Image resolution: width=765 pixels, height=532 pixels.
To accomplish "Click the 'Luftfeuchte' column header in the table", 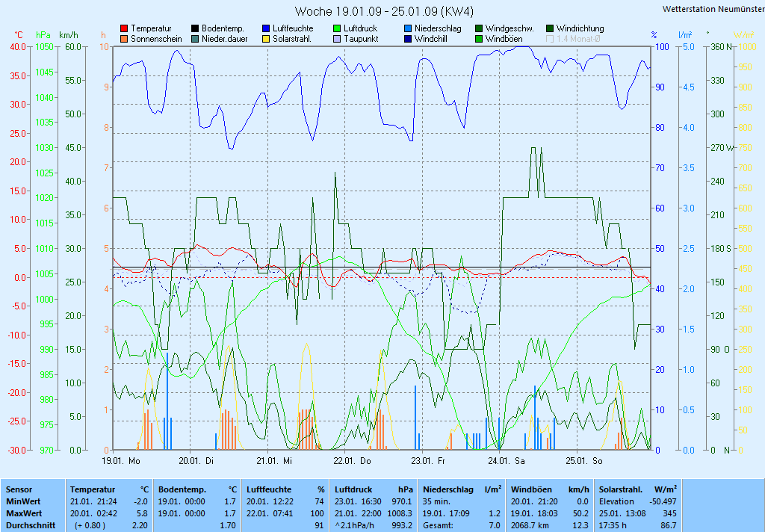I will coord(269,489).
